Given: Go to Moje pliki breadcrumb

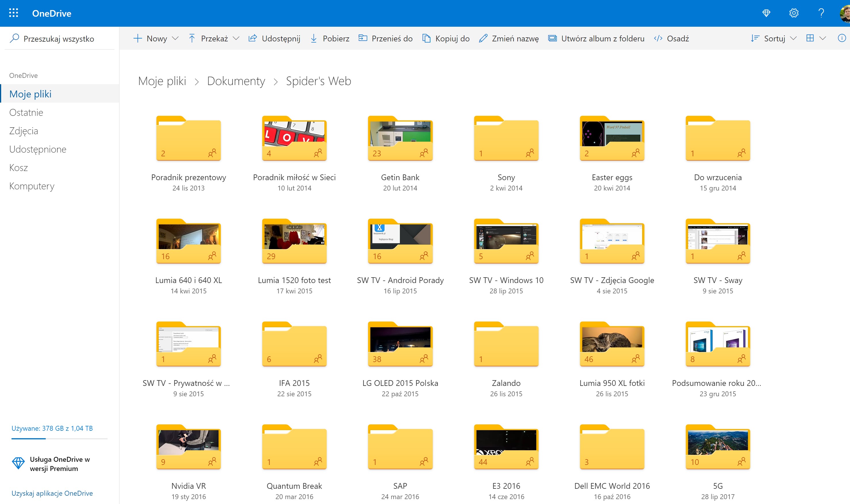Looking at the screenshot, I should 162,81.
